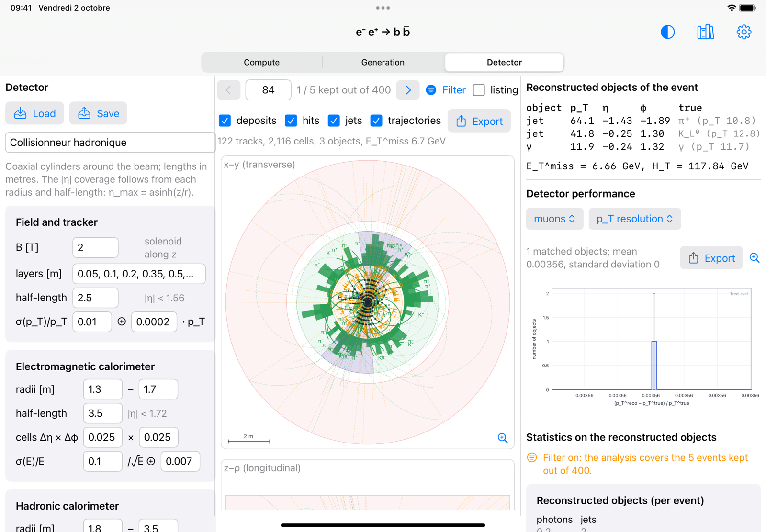Edit the EM calorimeter inner radius 1.3
766x532 pixels.
(103, 389)
